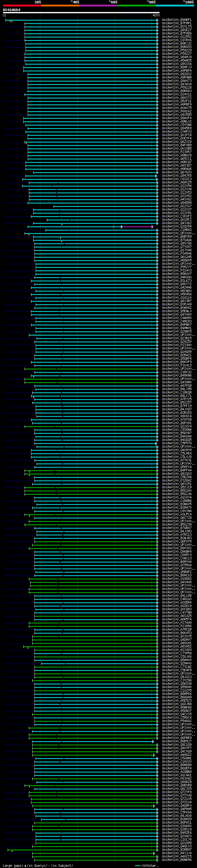Viewport: 197px width, 868px height.
Task: Select the UniRef100_P55277 label
Action: [176, 267]
